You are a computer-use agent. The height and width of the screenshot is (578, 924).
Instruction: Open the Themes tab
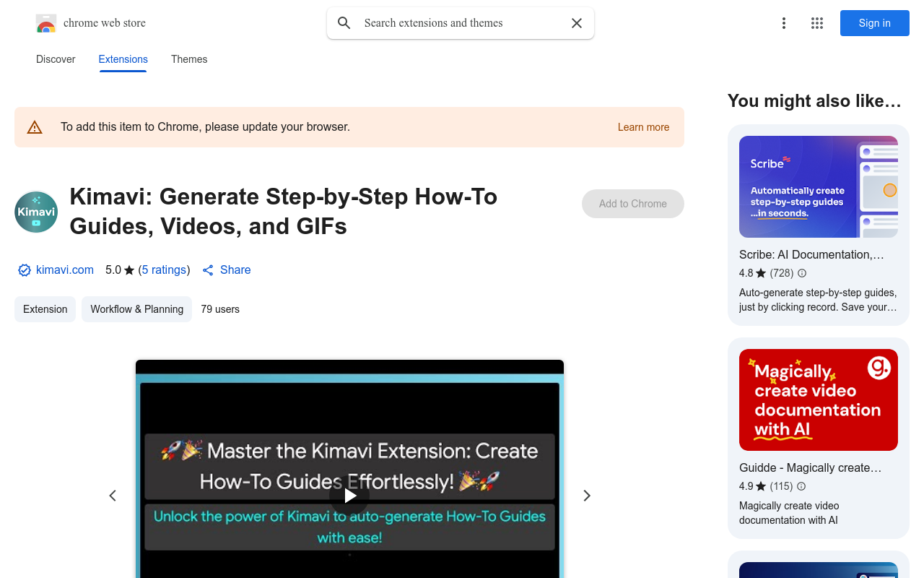click(189, 59)
